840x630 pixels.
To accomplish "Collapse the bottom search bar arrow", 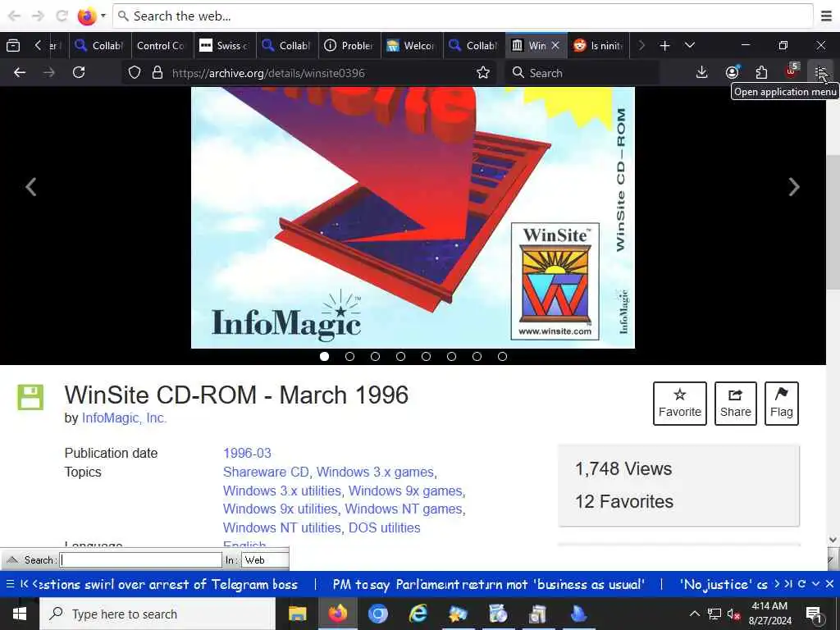I will (11, 559).
